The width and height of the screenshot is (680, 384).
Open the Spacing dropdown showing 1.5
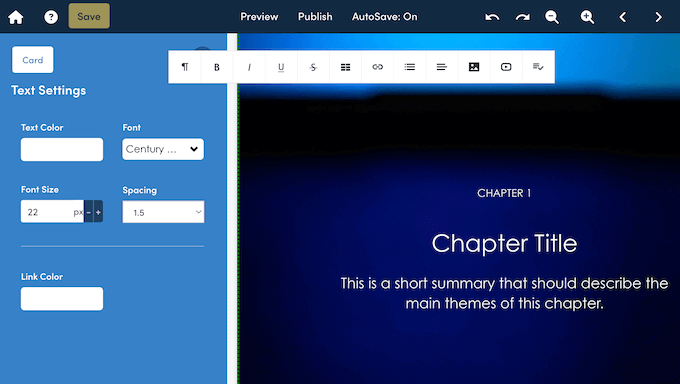point(163,212)
